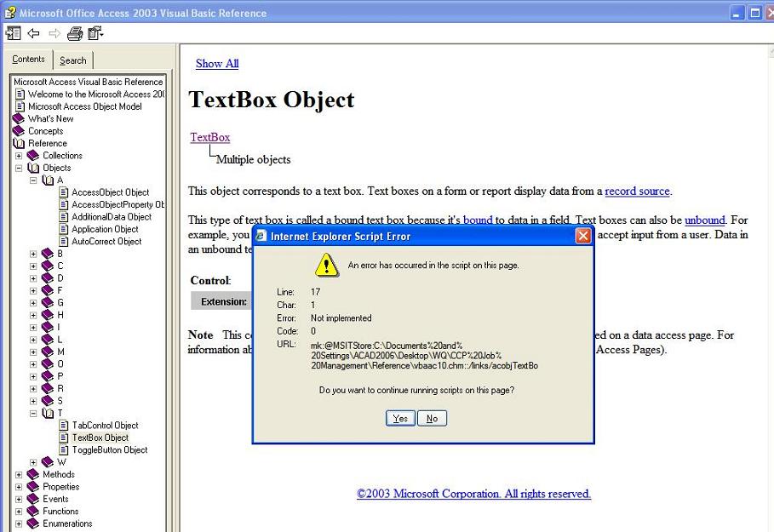Click the page icon beside TabControl Object
Image resolution: width=774 pixels, height=532 pixels.
63,426
